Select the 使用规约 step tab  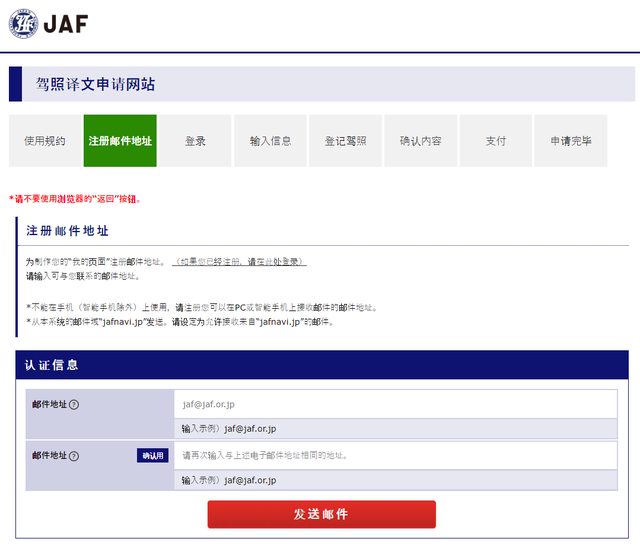(45, 141)
